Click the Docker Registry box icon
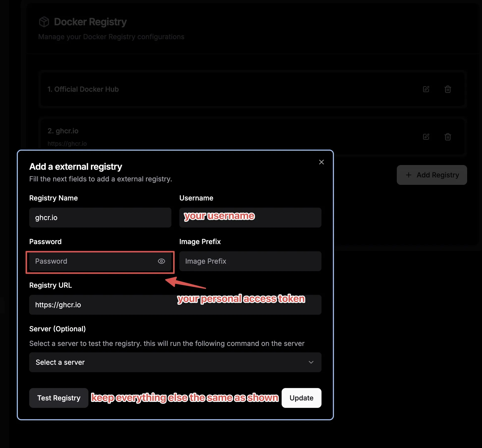The width and height of the screenshot is (482, 448). (x=44, y=22)
